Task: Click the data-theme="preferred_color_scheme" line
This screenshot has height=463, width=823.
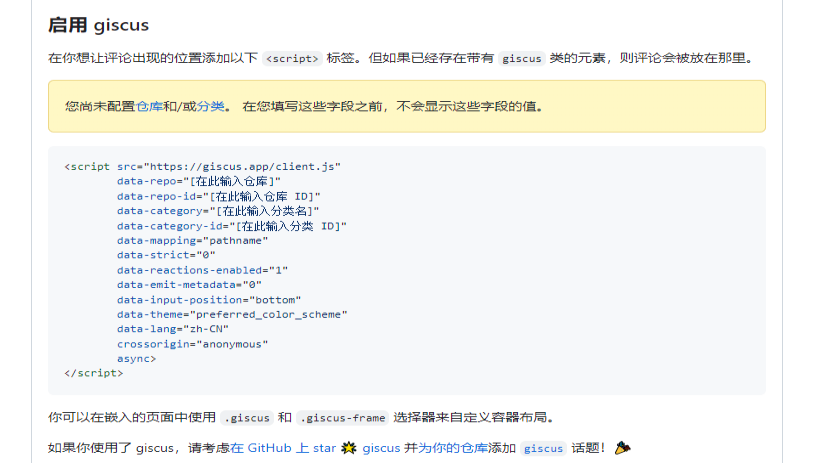Action: (232, 314)
